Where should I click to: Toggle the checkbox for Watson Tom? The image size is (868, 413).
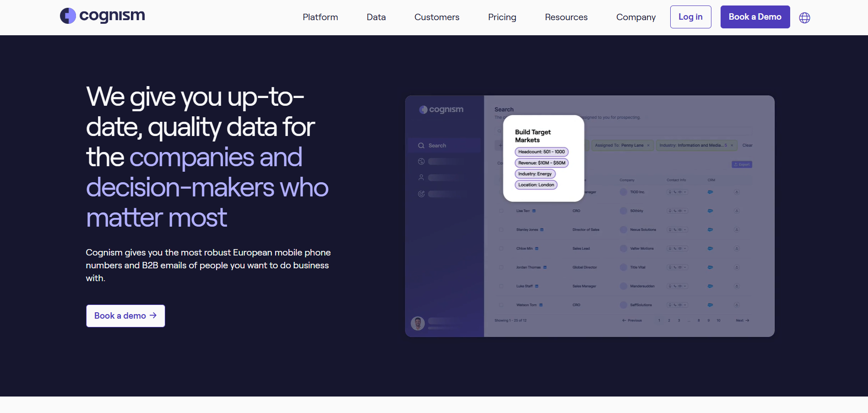point(501,305)
